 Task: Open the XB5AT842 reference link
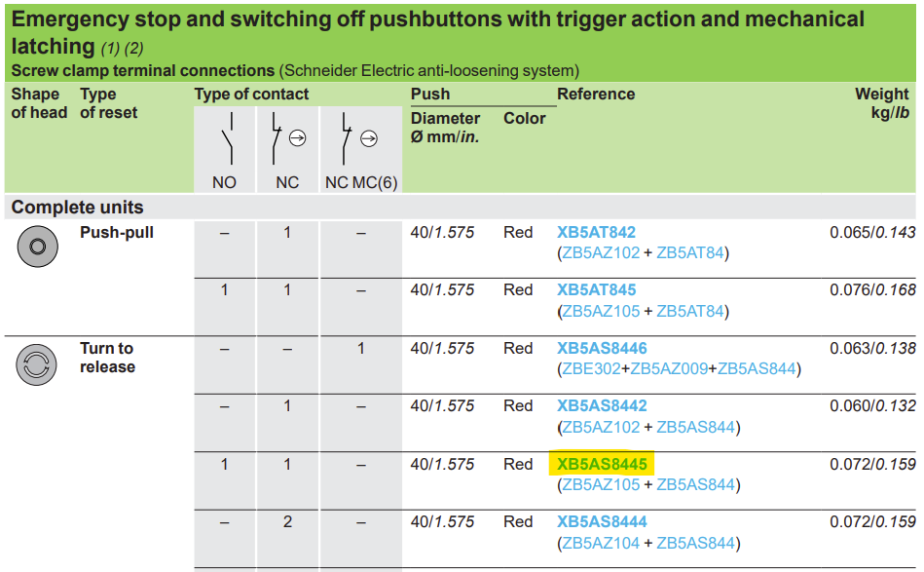pyautogui.click(x=596, y=232)
